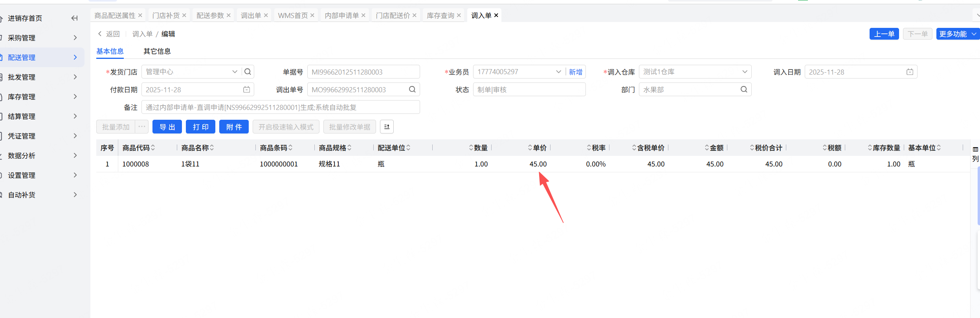Close the 门店配送价 tab
The image size is (980, 318).
click(414, 15)
